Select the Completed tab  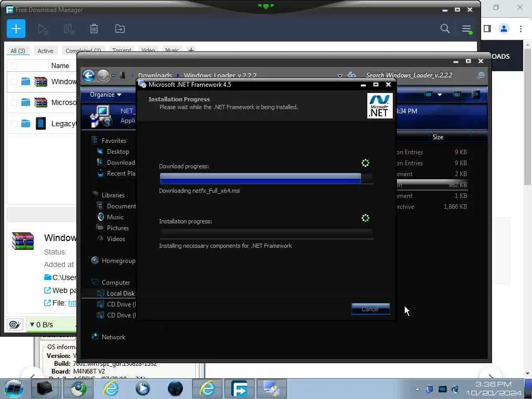point(83,51)
